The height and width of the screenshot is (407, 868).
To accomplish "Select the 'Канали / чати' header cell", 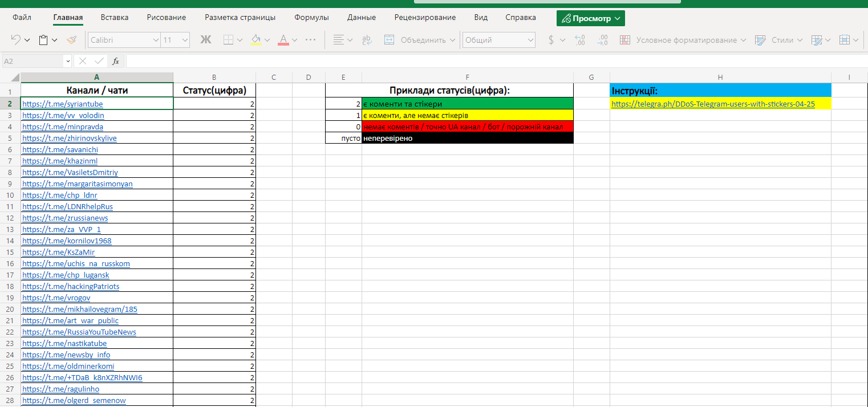I will [97, 91].
